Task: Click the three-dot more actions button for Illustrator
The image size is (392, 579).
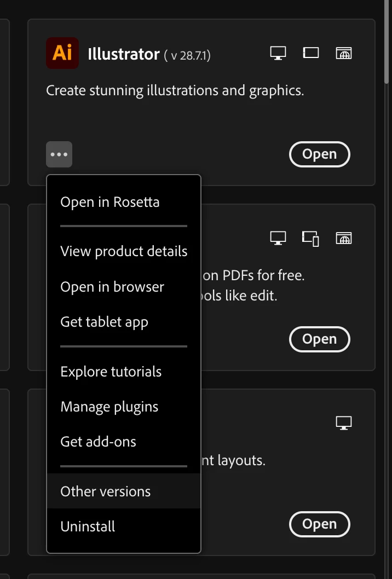Action: [59, 154]
